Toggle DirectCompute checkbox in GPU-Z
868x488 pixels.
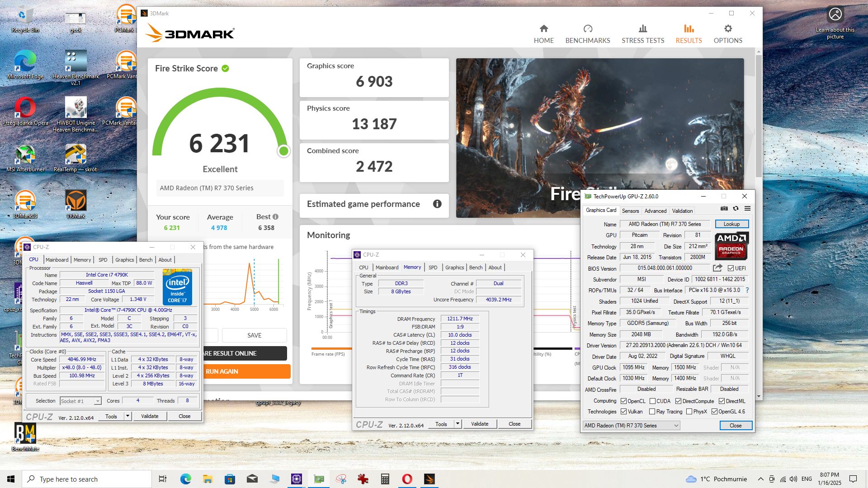678,401
